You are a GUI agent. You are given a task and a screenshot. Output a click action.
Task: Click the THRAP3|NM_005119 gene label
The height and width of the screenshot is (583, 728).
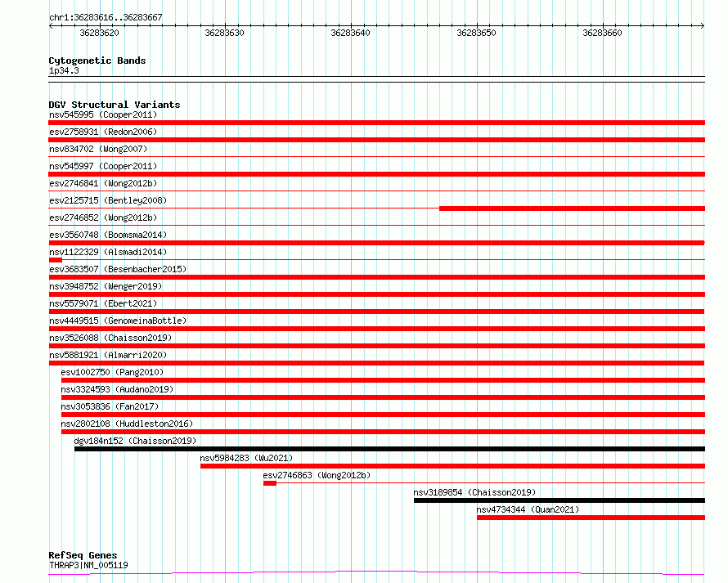coord(88,565)
